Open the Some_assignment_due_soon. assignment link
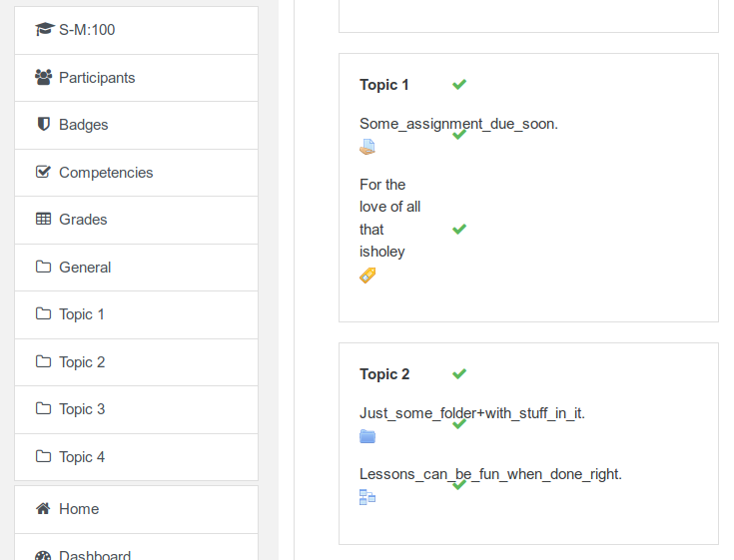The height and width of the screenshot is (560, 734). point(458,124)
